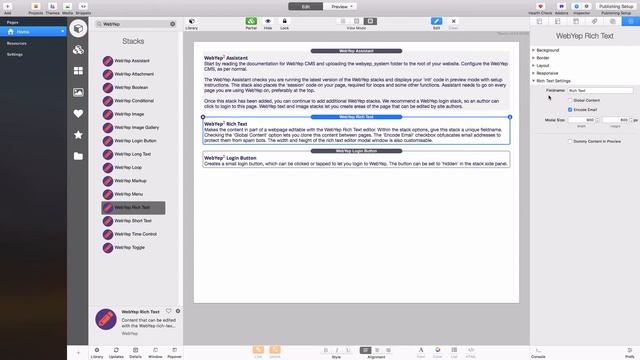Click the HTML code icon in bottom toolbar
The image size is (640, 360).
(471, 350)
